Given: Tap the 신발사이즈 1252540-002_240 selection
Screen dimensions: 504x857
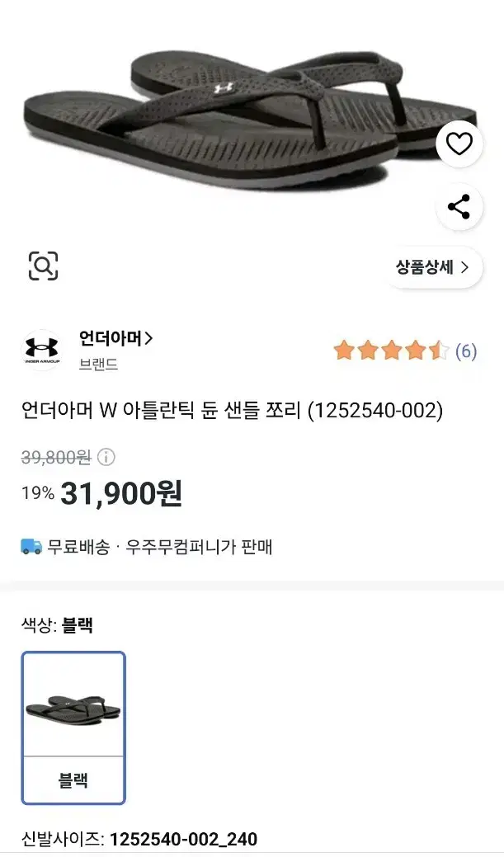Looking at the screenshot, I should (139, 840).
